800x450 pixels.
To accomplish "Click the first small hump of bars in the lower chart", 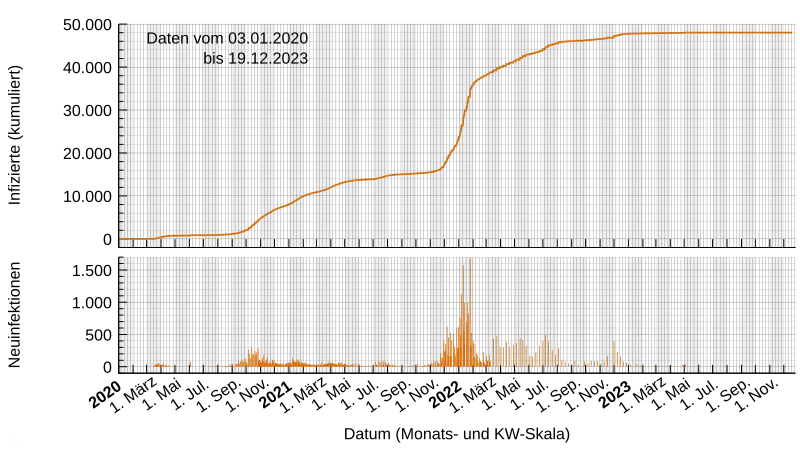I will point(254,357).
